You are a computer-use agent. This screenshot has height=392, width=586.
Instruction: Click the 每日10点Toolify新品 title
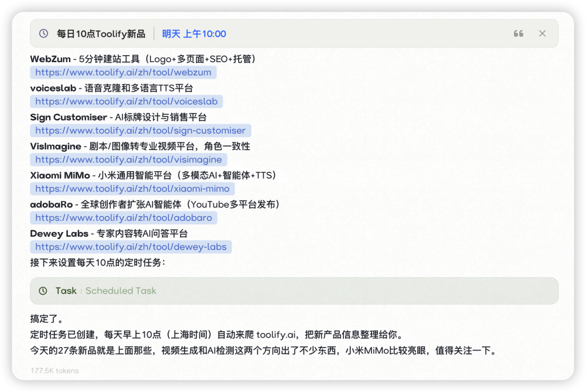[x=101, y=34]
